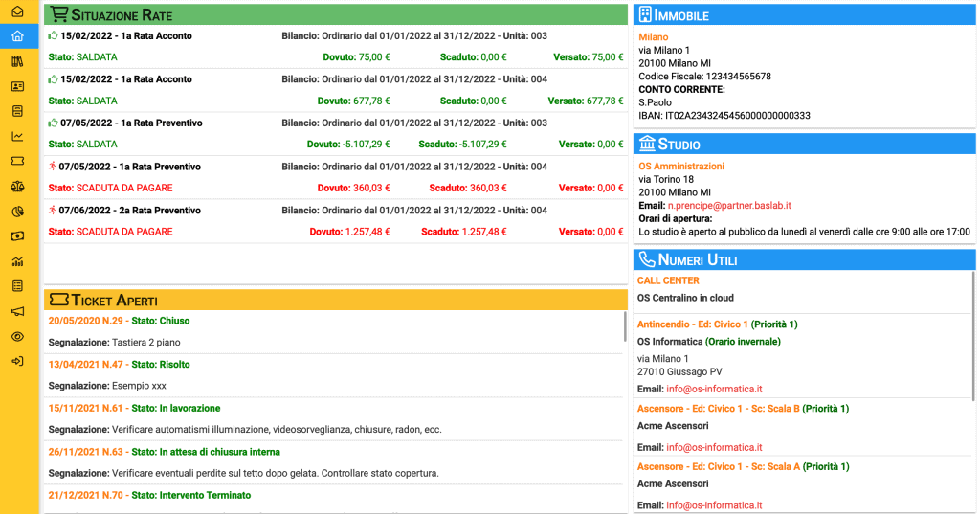
Task: Click 'Versato: 75,00 €' value
Action: (589, 56)
